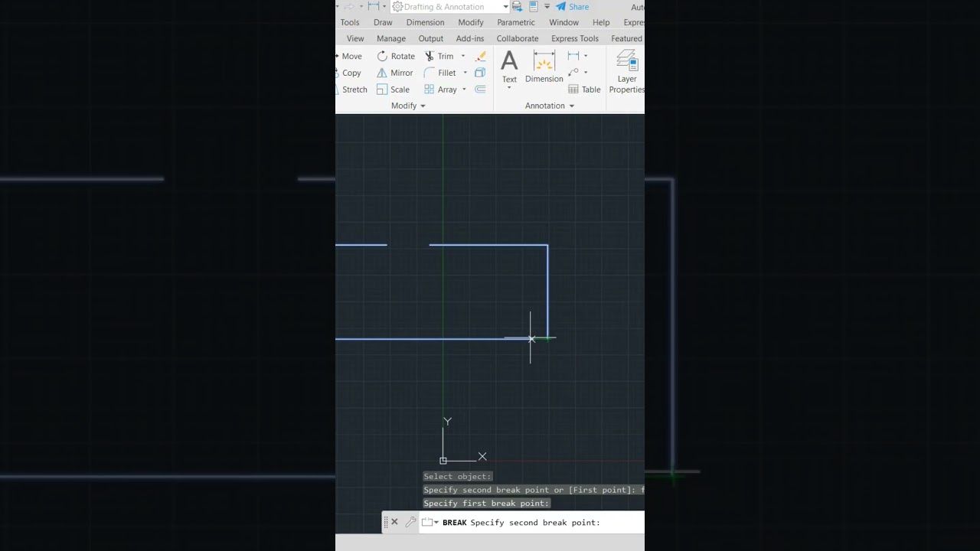Viewport: 980px width, 551px height.
Task: Open the Parametric menu
Action: point(516,22)
